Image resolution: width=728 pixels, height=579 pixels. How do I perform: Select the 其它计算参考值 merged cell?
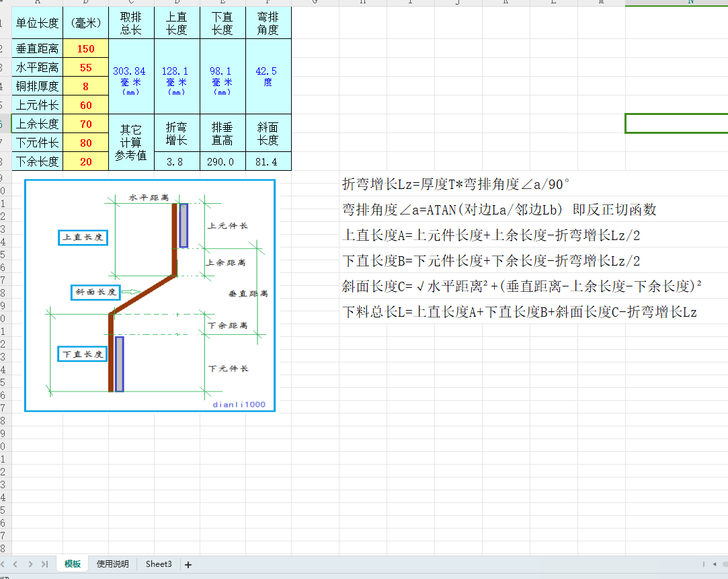(131, 143)
